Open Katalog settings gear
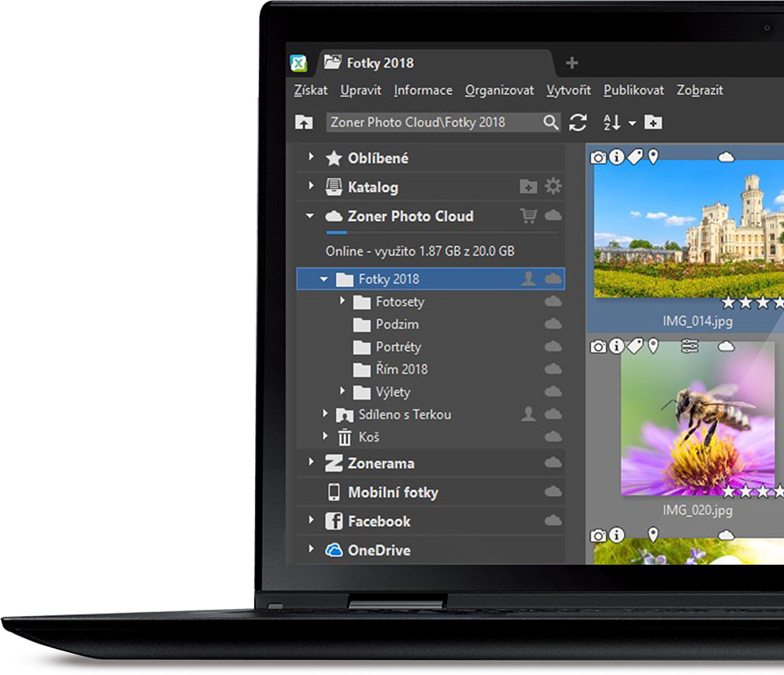784x675 pixels. pyautogui.click(x=553, y=186)
